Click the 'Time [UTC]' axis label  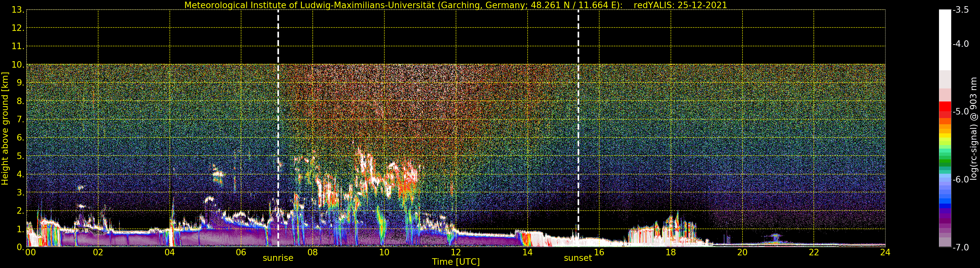(456, 262)
